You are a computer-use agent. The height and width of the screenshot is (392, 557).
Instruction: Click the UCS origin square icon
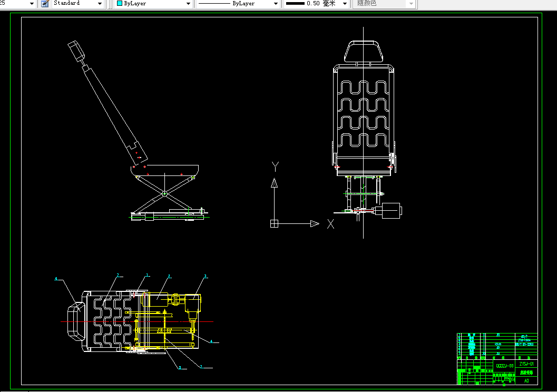274,223
